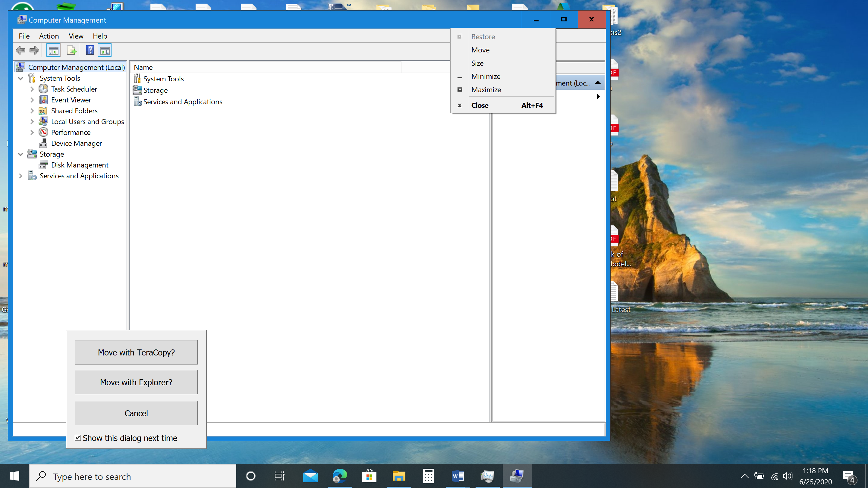The height and width of the screenshot is (488, 868).
Task: Open Resource Monitor icon on taskbar
Action: [x=487, y=476]
